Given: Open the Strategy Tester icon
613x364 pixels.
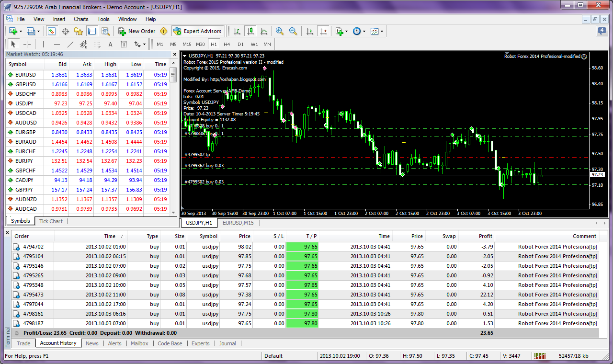Looking at the screenshot, I should (x=105, y=31).
